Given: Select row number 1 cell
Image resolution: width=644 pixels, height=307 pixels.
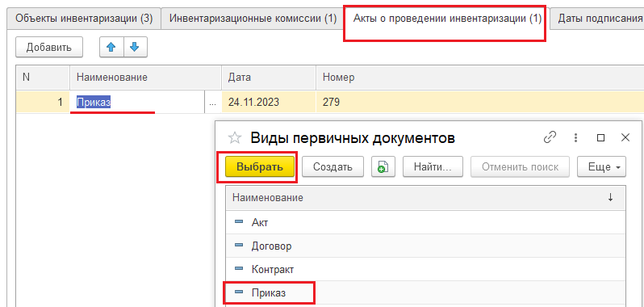Looking at the screenshot, I should [43, 102].
